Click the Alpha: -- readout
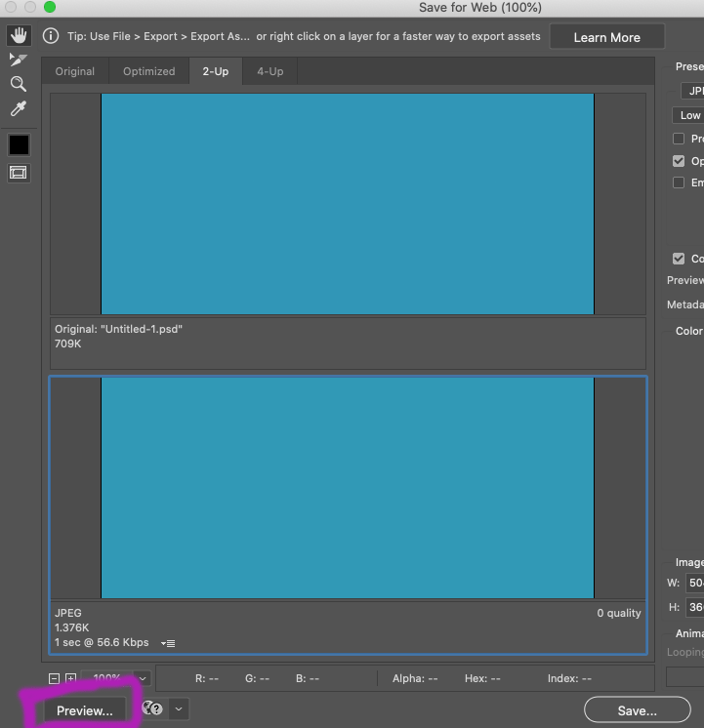Image resolution: width=704 pixels, height=728 pixels. coord(415,679)
